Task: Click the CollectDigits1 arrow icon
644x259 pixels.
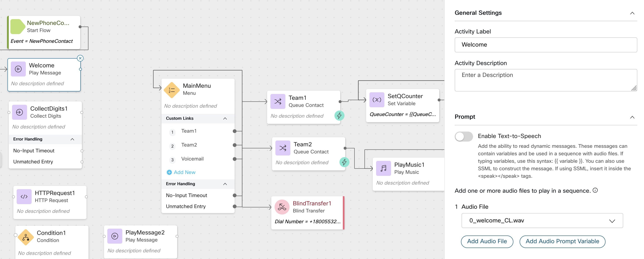Action: [20, 112]
